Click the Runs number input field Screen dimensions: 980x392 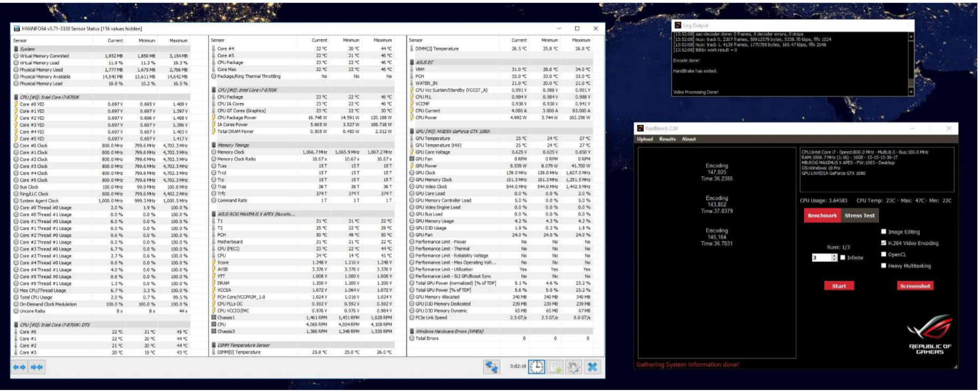(x=822, y=258)
